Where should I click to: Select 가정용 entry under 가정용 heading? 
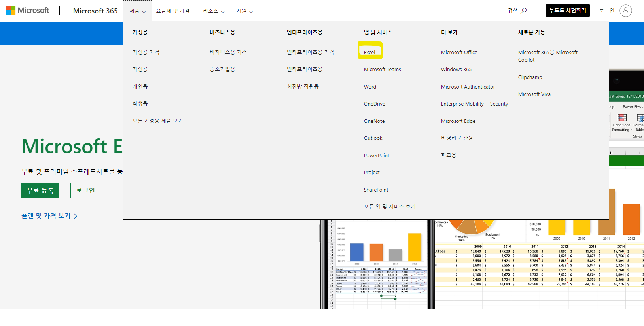click(140, 69)
